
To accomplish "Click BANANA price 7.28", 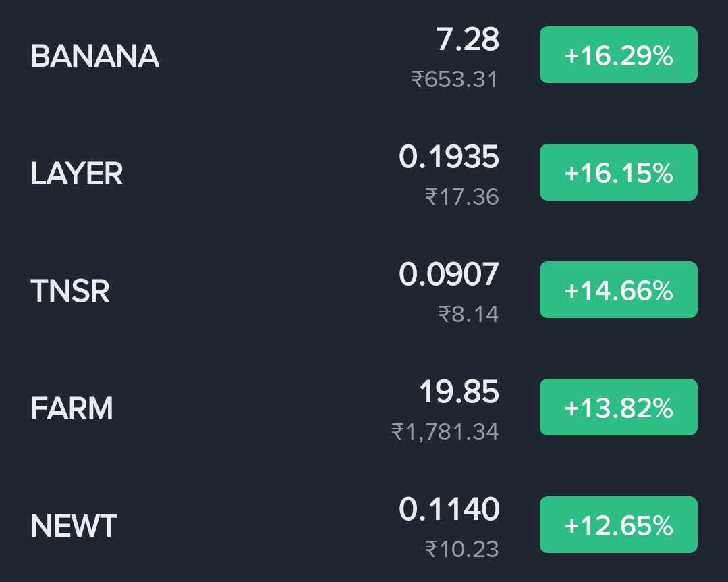I will 468,39.
